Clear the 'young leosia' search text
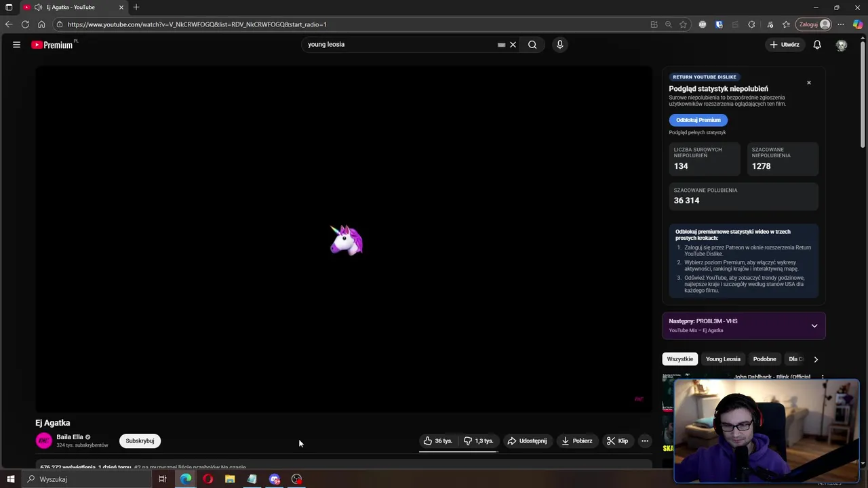The height and width of the screenshot is (488, 868). 513,45
